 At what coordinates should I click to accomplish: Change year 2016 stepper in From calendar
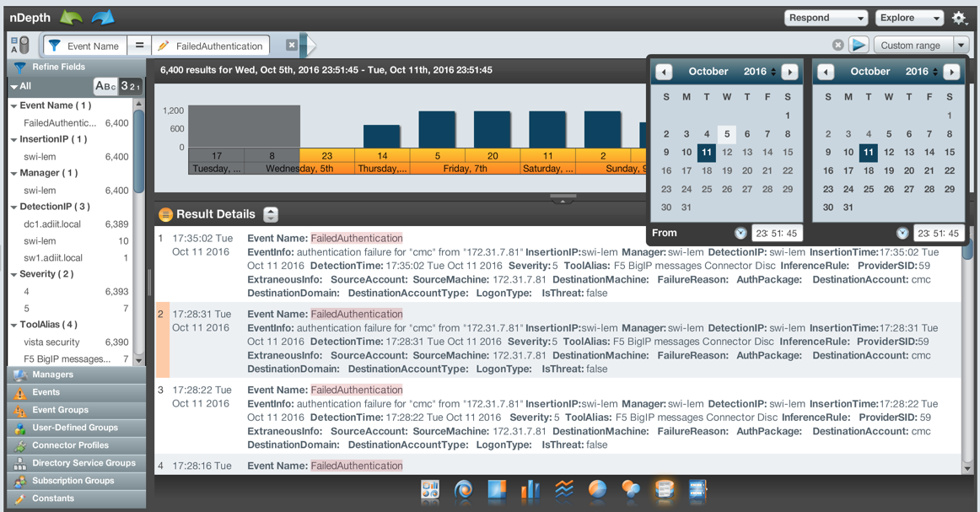(773, 72)
